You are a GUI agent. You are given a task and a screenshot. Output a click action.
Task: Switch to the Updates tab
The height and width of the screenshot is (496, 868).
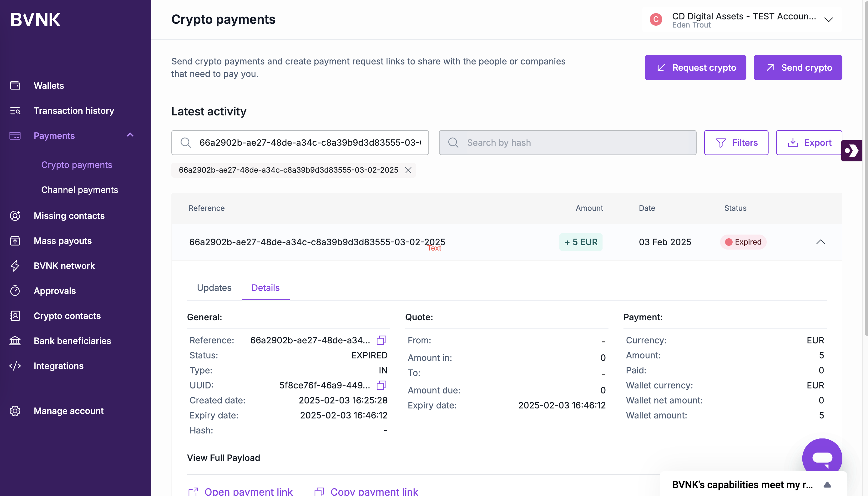[x=214, y=288]
